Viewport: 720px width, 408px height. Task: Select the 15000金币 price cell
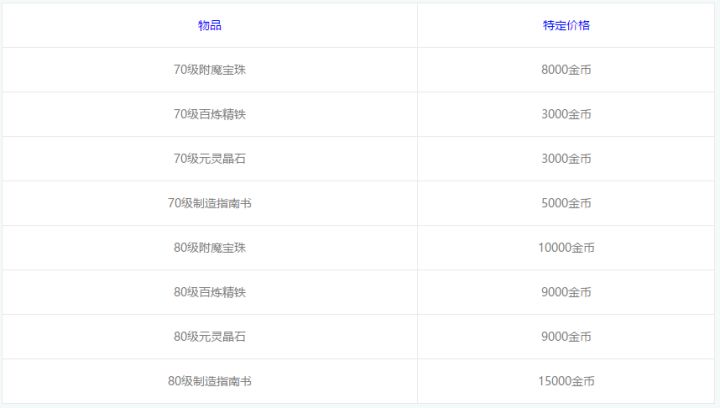coord(566,381)
